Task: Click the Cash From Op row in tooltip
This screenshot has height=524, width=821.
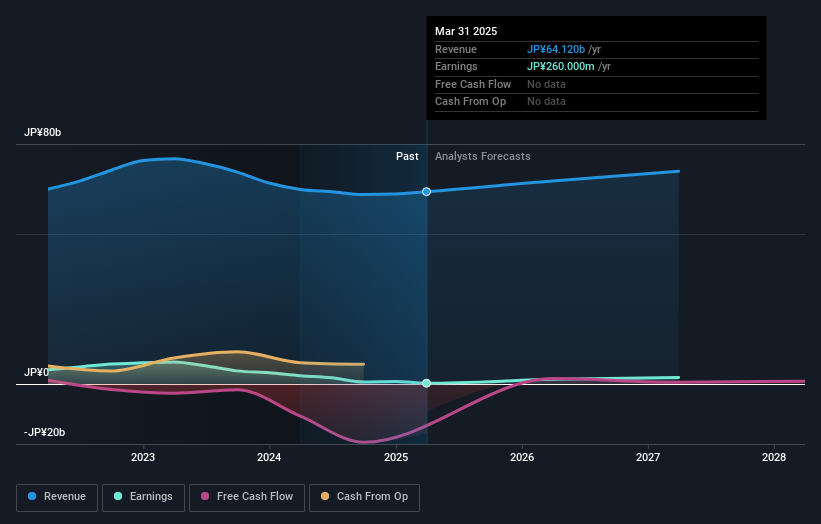Action: [x=596, y=102]
